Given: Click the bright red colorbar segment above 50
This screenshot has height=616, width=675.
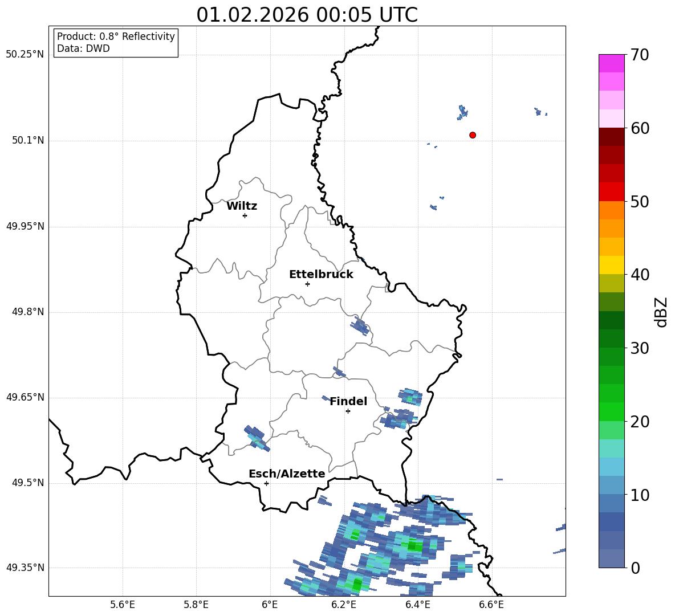Looking at the screenshot, I should [611, 192].
